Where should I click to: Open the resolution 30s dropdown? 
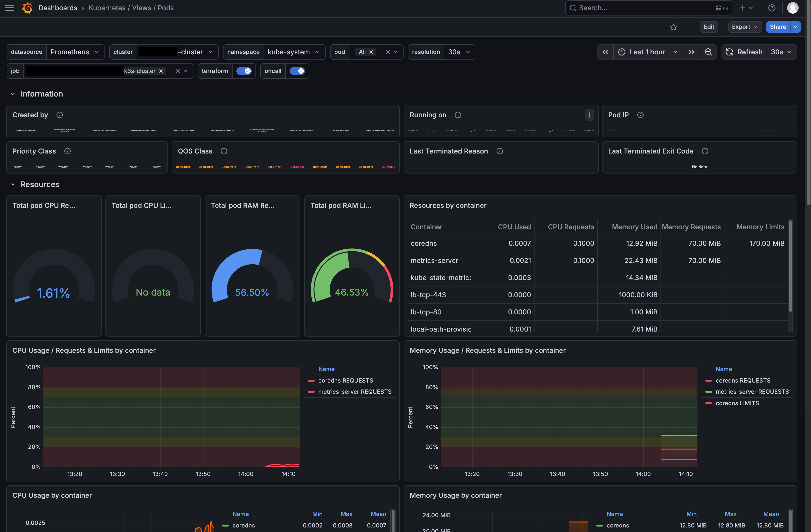[x=459, y=52]
